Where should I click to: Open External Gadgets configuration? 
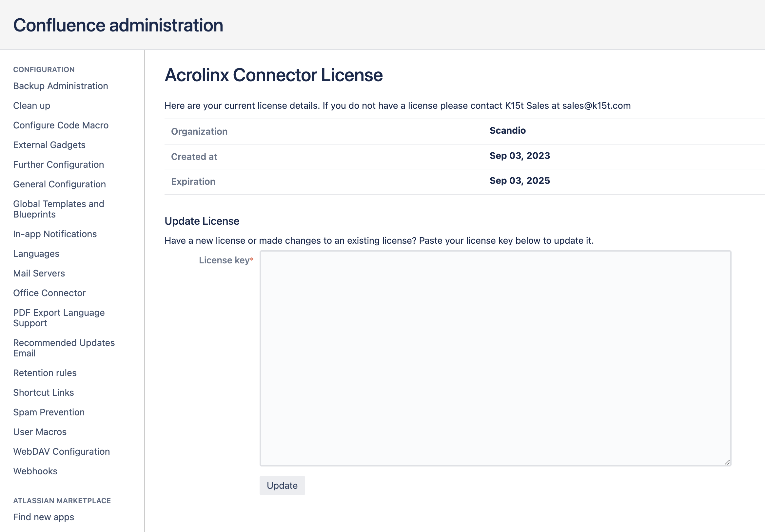pos(49,145)
